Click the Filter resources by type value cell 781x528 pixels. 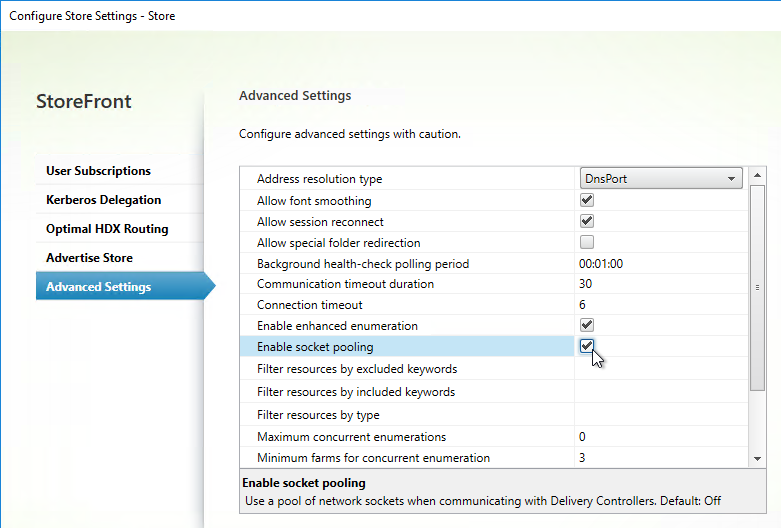click(x=661, y=414)
